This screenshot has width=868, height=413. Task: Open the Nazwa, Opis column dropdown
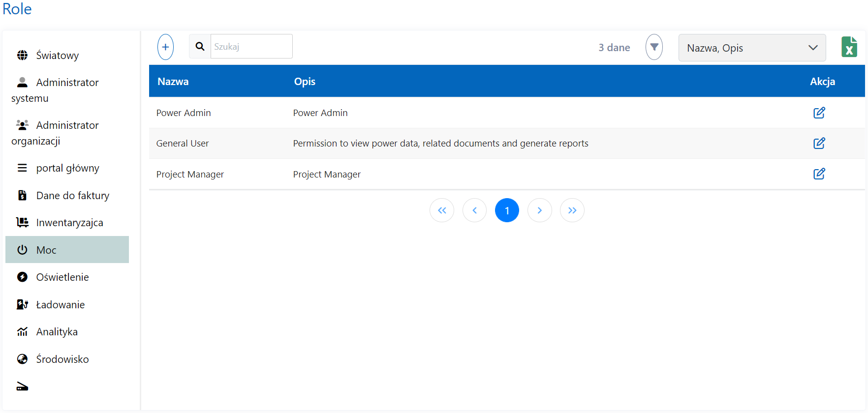(x=751, y=48)
